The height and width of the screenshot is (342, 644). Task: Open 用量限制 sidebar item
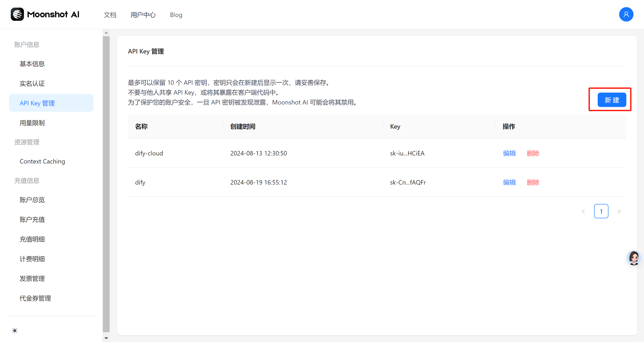(x=32, y=123)
